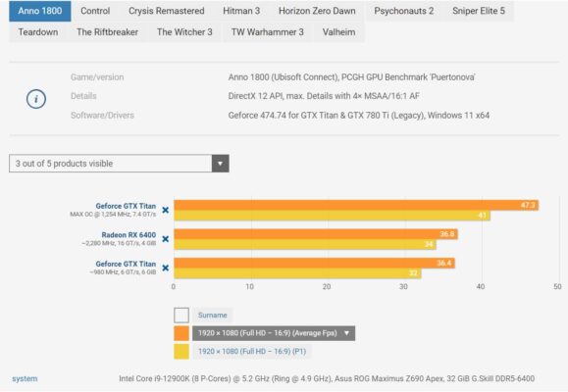Click the yellow 41 fps bar

click(x=332, y=216)
